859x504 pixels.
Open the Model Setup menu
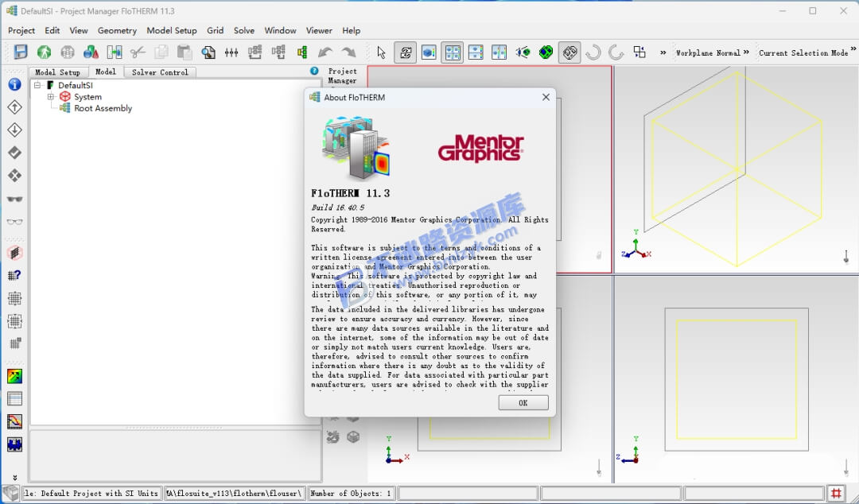point(172,31)
